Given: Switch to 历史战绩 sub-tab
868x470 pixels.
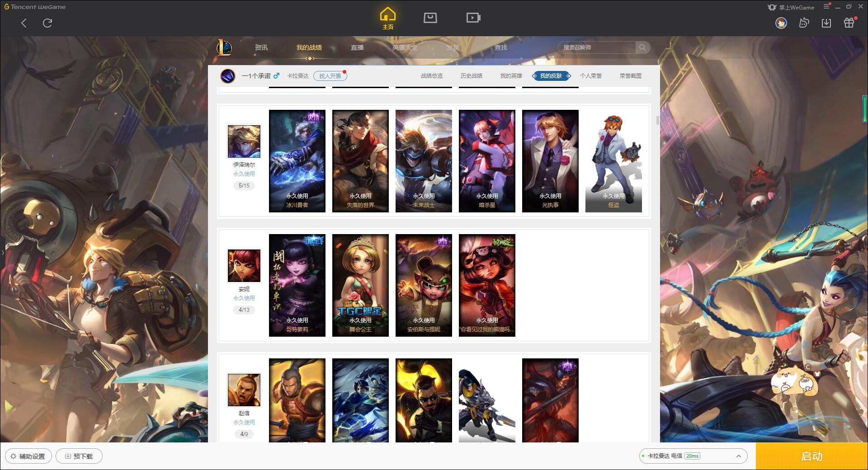Looking at the screenshot, I should click(472, 76).
